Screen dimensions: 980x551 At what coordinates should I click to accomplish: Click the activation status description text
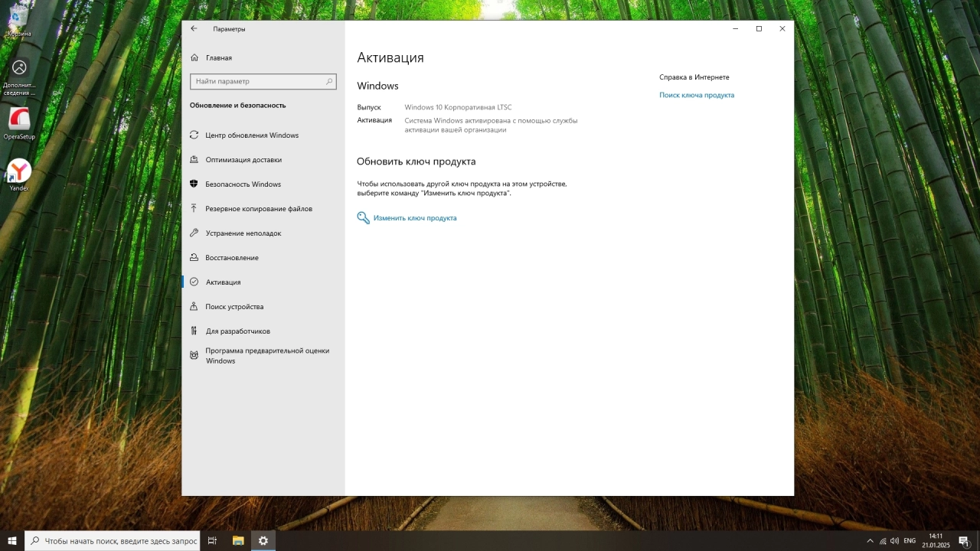pyautogui.click(x=491, y=125)
